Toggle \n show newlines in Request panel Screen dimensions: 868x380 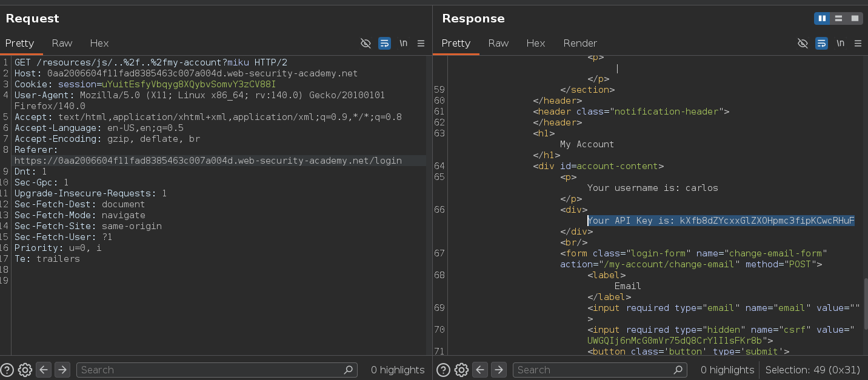pyautogui.click(x=403, y=43)
